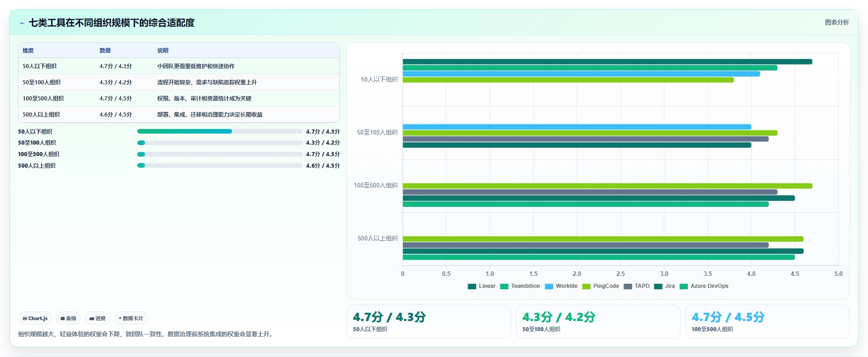Screen dimensions: 868x357
Task: Click the 4.7分 / 4.5分 data card
Action: (x=767, y=322)
